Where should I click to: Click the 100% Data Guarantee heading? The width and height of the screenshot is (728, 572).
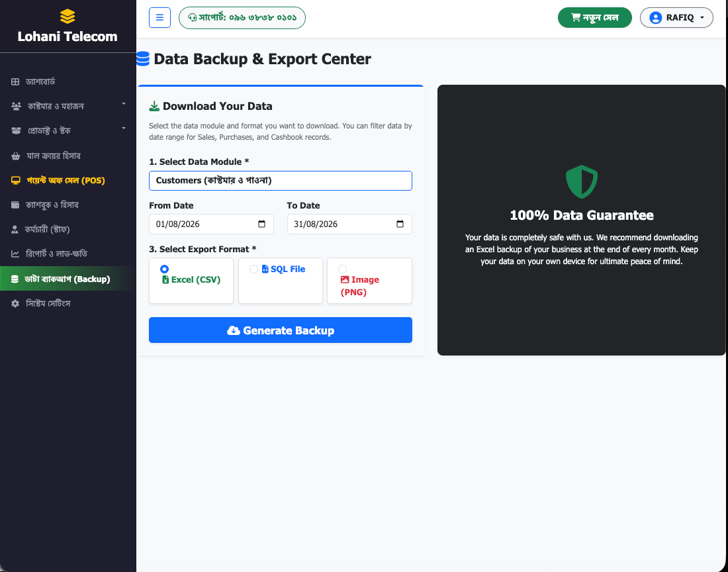582,215
